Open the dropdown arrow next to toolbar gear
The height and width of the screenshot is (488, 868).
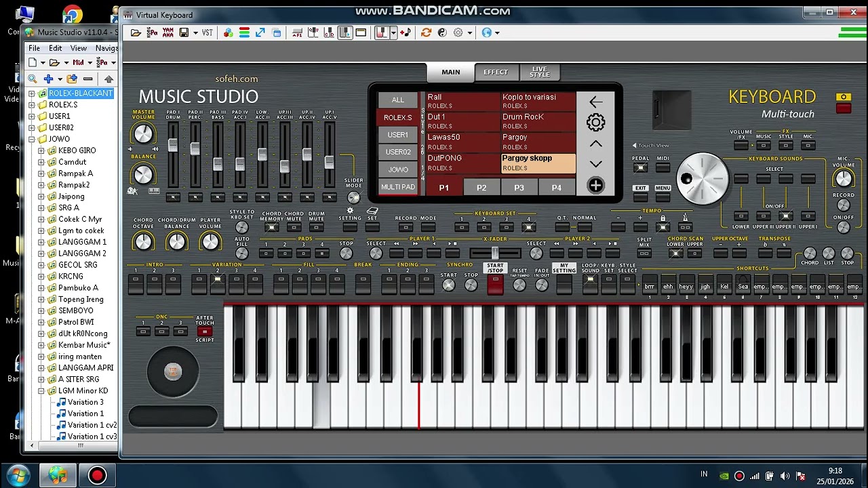(469, 33)
